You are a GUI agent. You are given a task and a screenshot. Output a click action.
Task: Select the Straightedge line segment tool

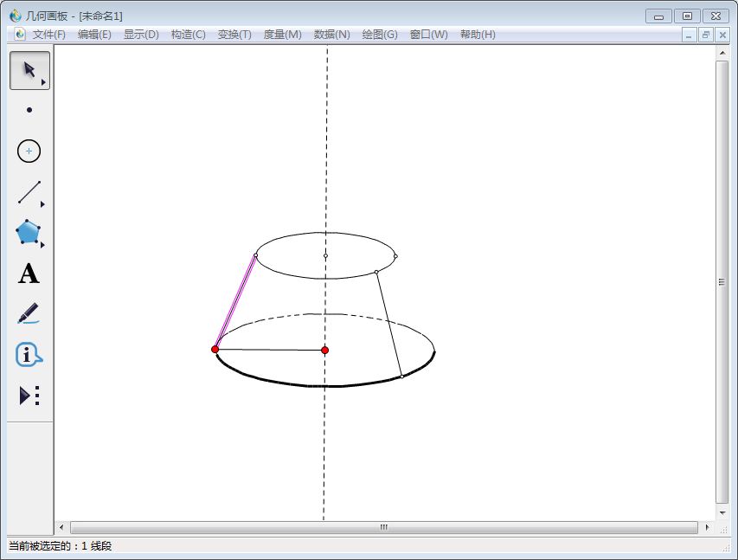coord(29,192)
